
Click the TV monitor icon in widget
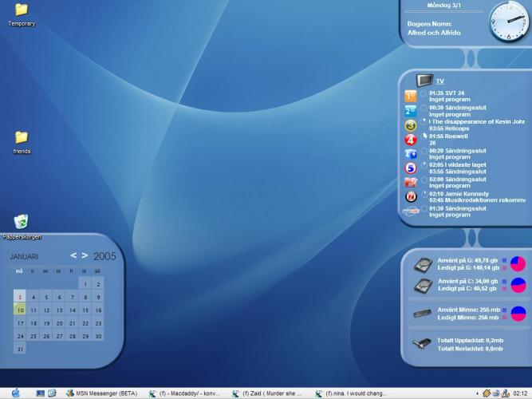(x=425, y=81)
